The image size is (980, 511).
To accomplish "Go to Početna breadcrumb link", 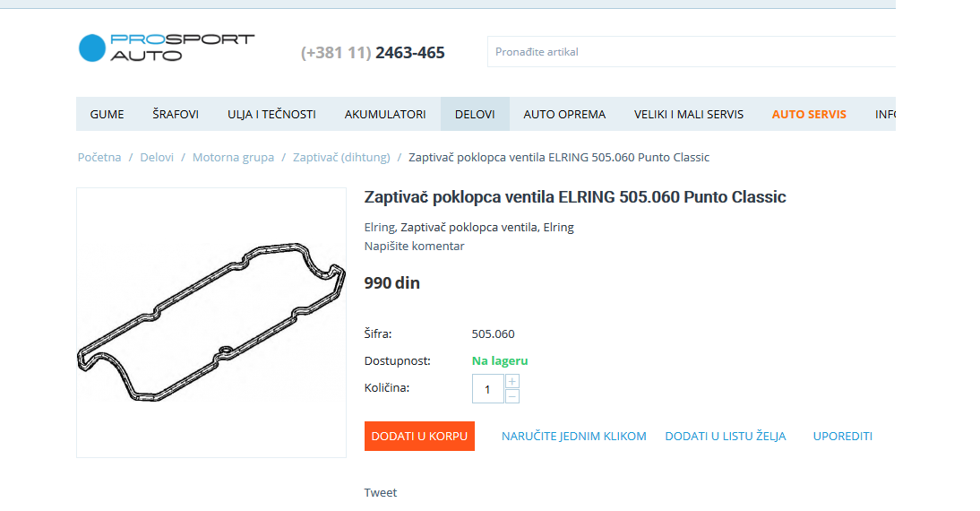I will [99, 158].
